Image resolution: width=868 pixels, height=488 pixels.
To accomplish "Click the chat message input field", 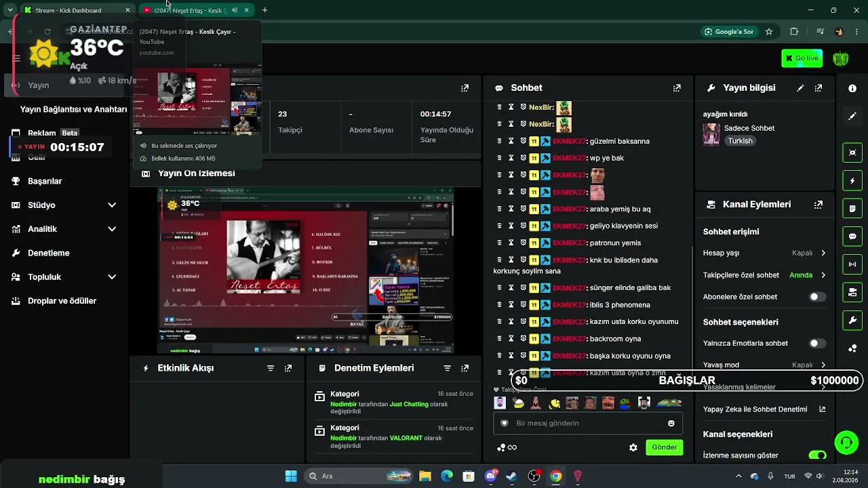I will click(588, 424).
